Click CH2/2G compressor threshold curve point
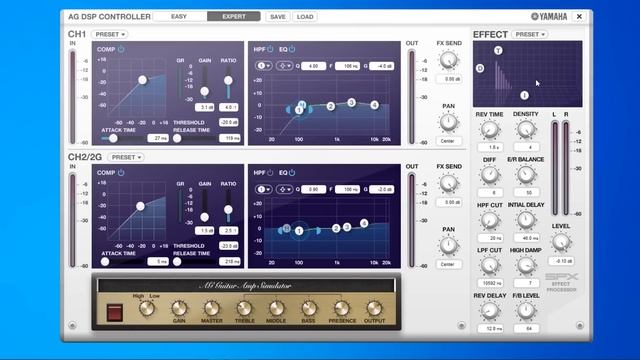The height and width of the screenshot is (360, 640). tap(140, 206)
